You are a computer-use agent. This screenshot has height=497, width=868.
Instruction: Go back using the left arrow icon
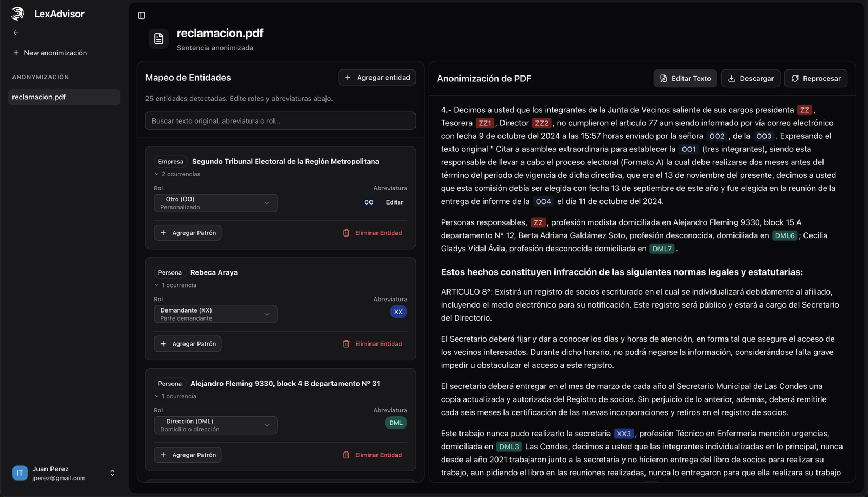[x=16, y=33]
